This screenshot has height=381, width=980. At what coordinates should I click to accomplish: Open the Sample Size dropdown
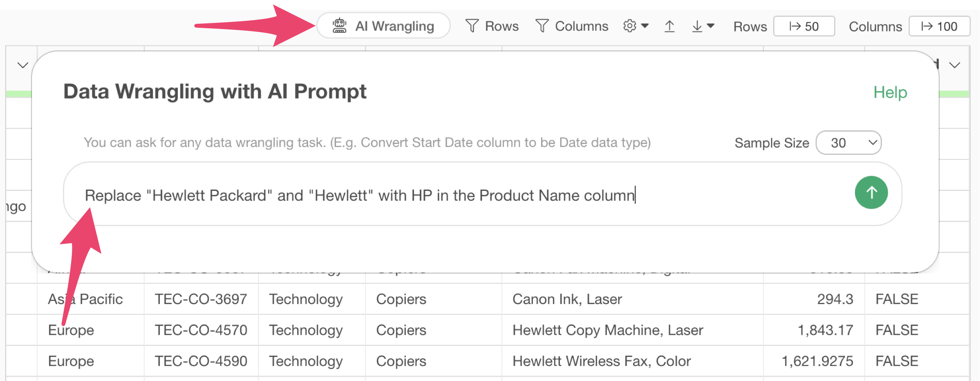click(848, 143)
